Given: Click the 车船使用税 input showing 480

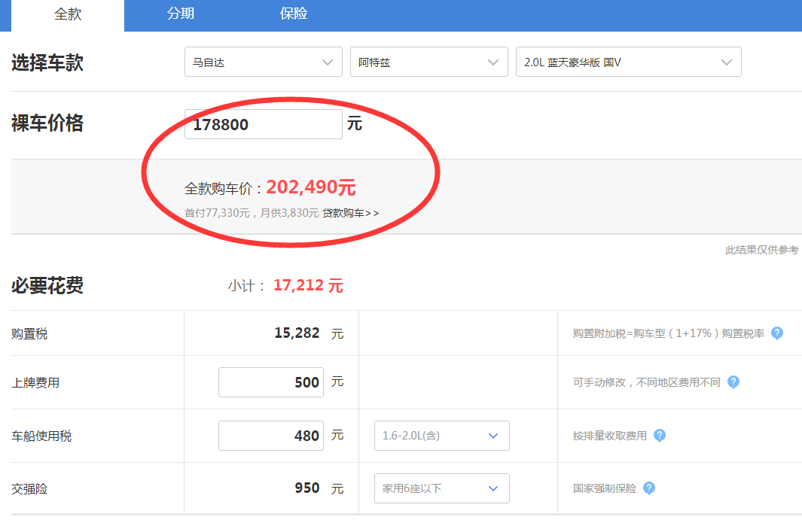Looking at the screenshot, I should [271, 436].
